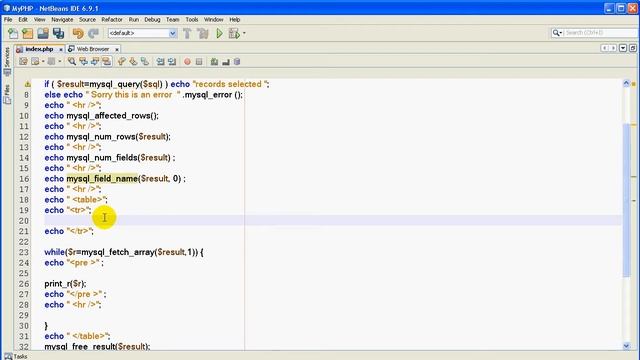
Task: Toggle Bookmark icon in editor toolbar
Action: pos(144,62)
